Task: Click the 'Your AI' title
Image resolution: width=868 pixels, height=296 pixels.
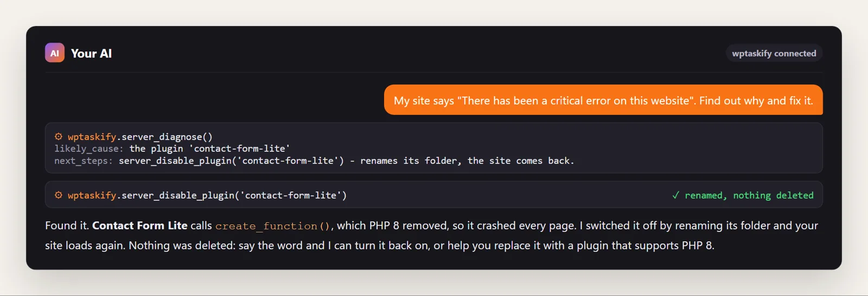Action: click(91, 54)
